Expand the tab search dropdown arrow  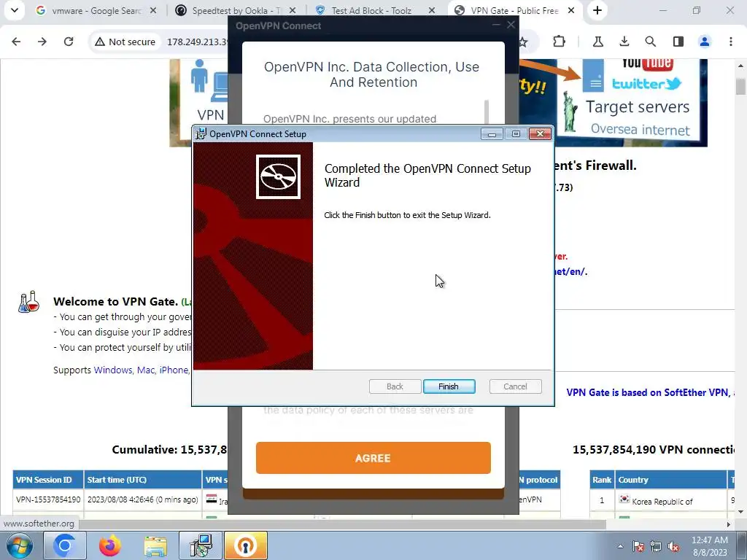tap(15, 10)
